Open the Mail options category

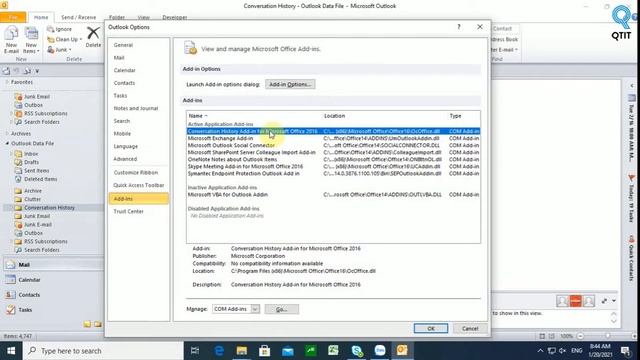coord(119,58)
